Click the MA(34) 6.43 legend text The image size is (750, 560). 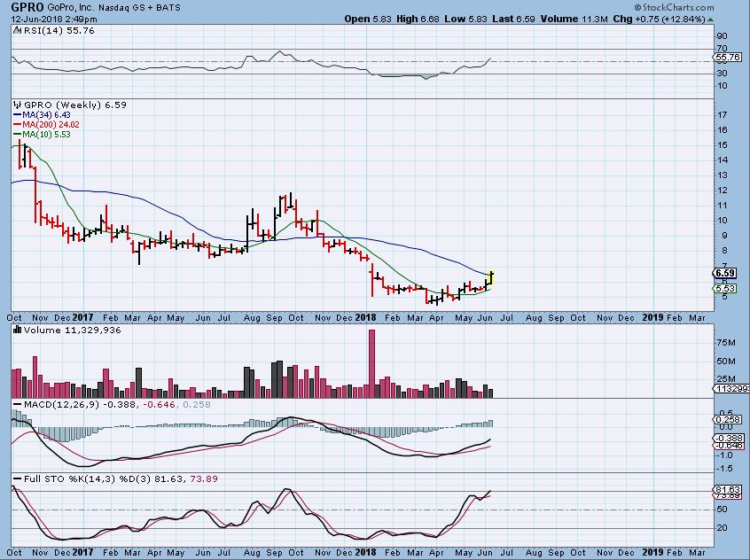tap(46, 115)
